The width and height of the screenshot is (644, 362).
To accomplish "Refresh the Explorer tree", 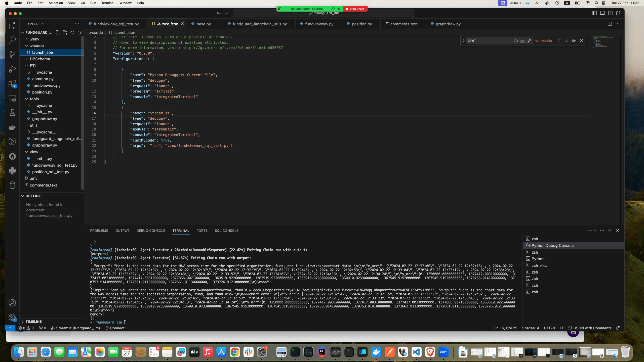I will click(72, 32).
